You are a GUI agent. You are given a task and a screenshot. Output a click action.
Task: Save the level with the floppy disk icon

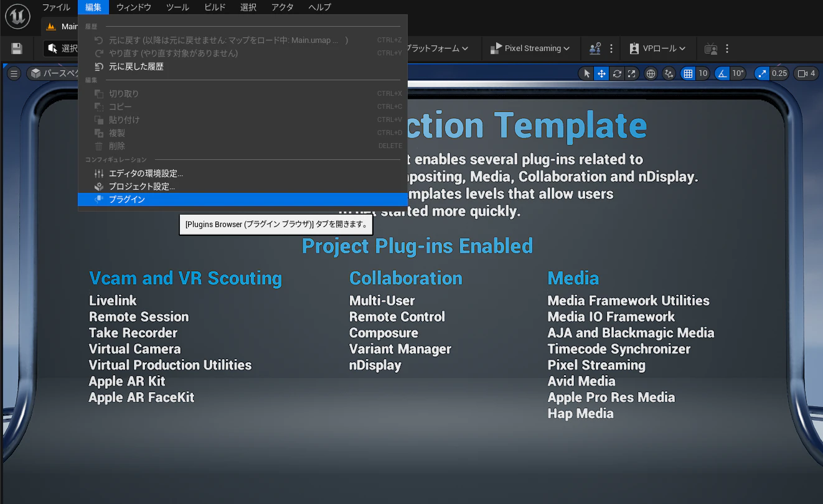17,49
